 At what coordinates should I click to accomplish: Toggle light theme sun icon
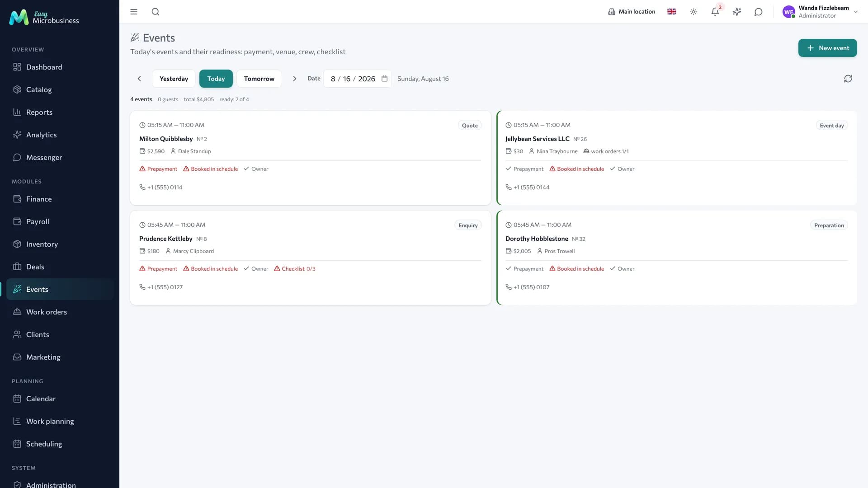tap(693, 12)
